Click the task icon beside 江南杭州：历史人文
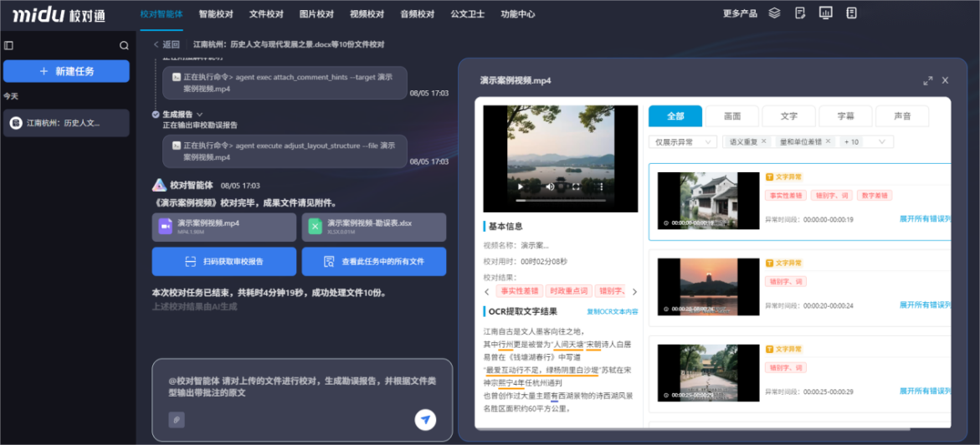 (x=16, y=123)
